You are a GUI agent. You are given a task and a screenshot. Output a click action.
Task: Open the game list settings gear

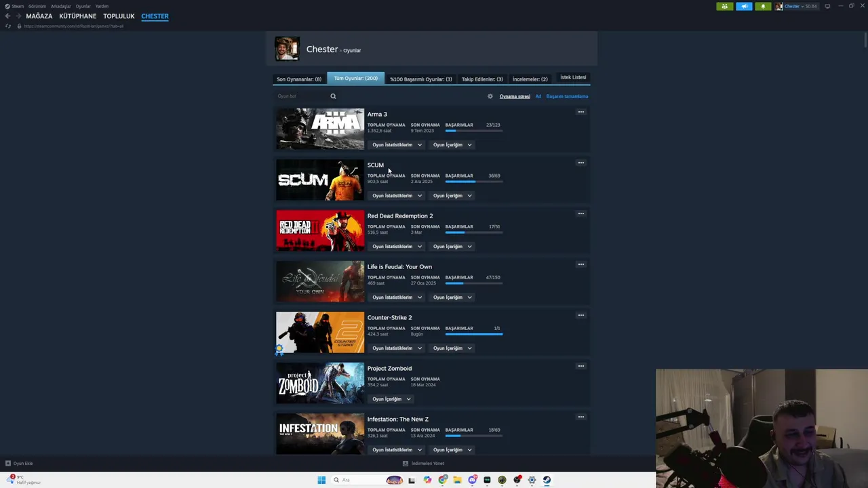tap(490, 96)
